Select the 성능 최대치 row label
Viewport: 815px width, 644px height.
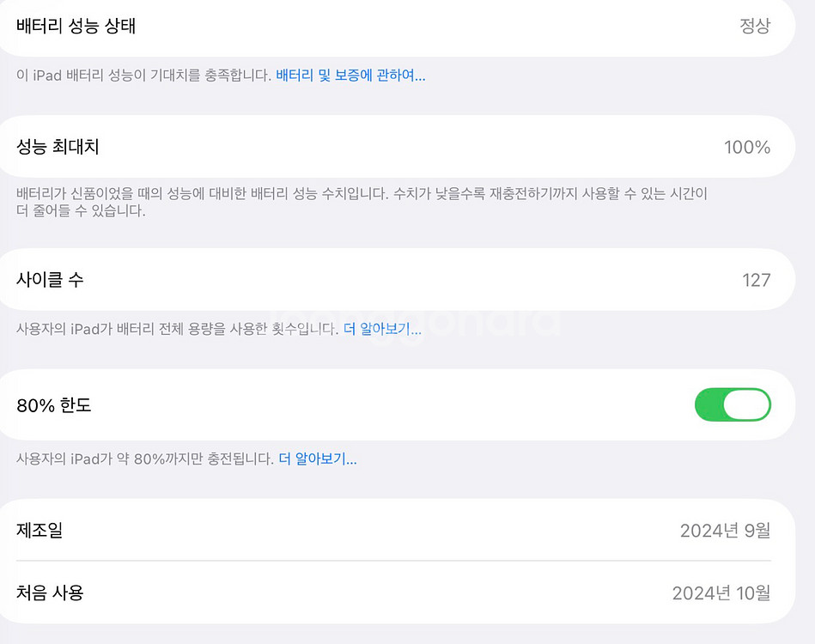coord(58,147)
